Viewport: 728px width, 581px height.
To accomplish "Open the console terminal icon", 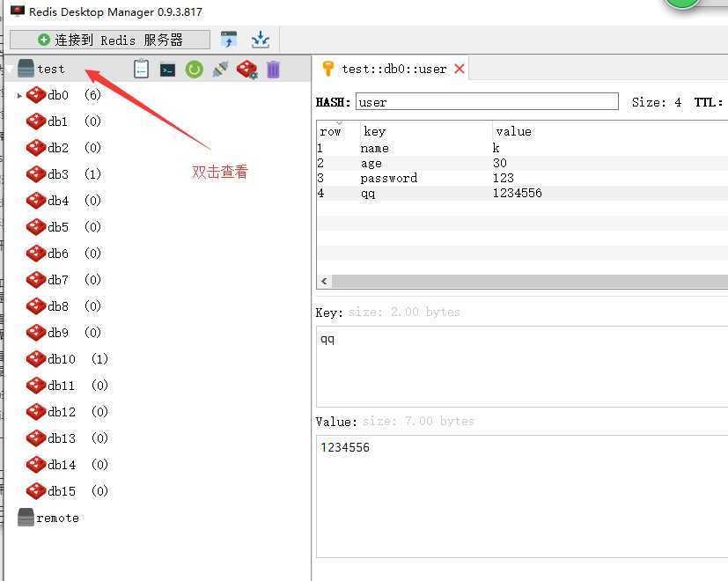I will (x=167, y=70).
